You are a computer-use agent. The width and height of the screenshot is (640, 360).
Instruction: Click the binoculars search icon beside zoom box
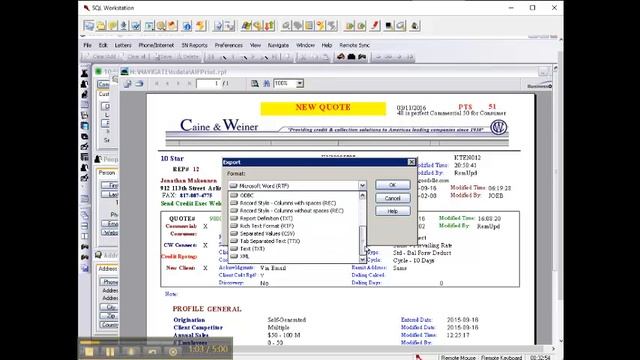pyautogui.click(x=267, y=84)
